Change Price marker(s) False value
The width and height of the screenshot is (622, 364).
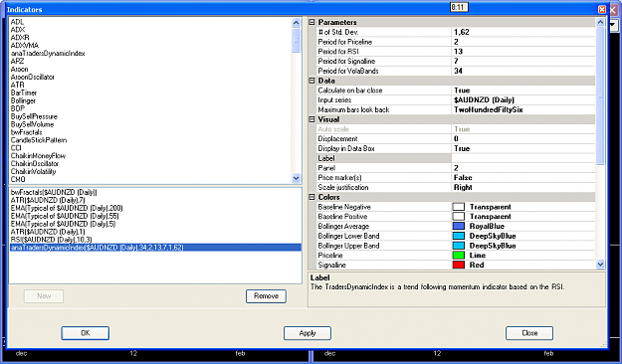coord(523,178)
